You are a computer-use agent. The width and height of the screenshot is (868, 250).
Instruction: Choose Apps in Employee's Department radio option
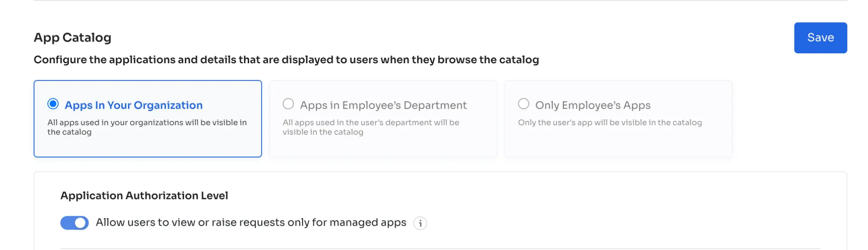coord(288,104)
